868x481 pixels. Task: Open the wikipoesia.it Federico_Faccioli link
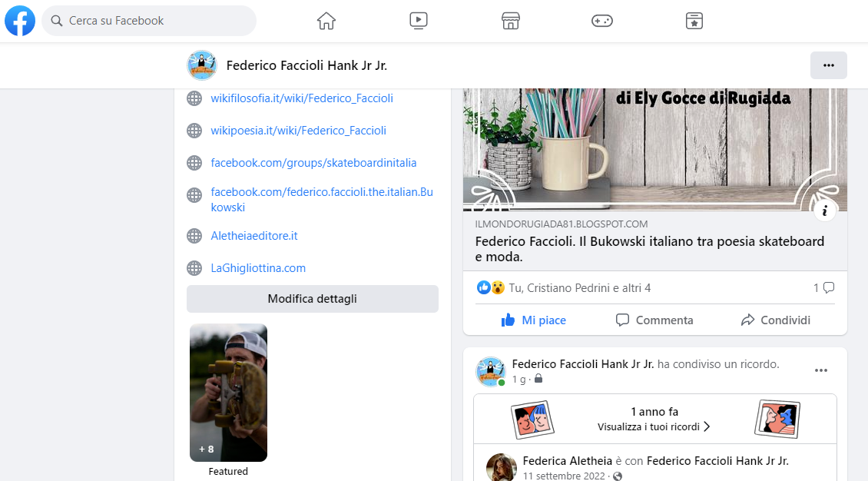(298, 131)
